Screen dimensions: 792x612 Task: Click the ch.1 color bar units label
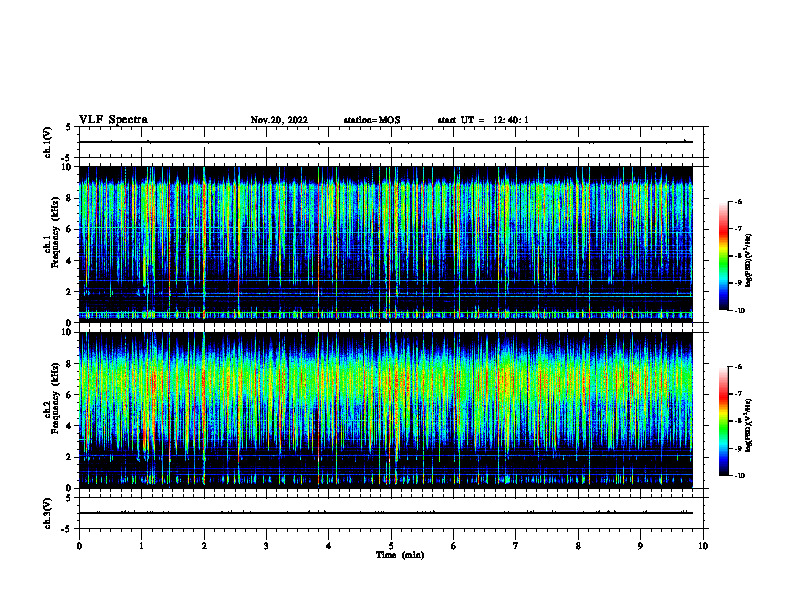tap(749, 260)
